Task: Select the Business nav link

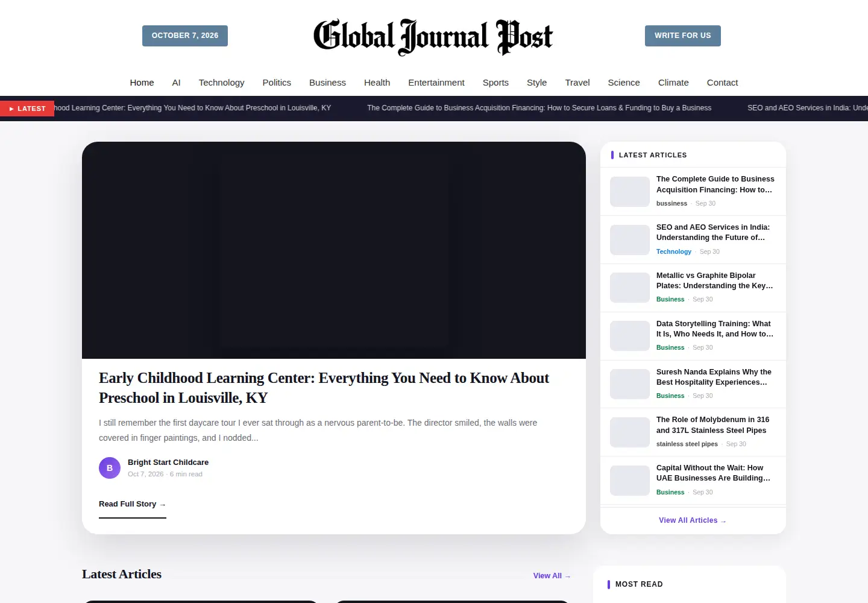Action: [327, 83]
